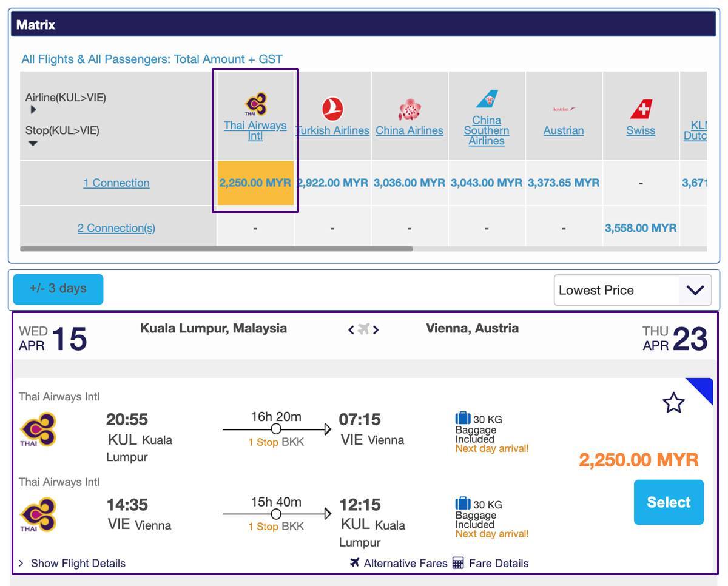Click the WED APR 15 departure date
This screenshot has height=586, width=728.
point(53,338)
